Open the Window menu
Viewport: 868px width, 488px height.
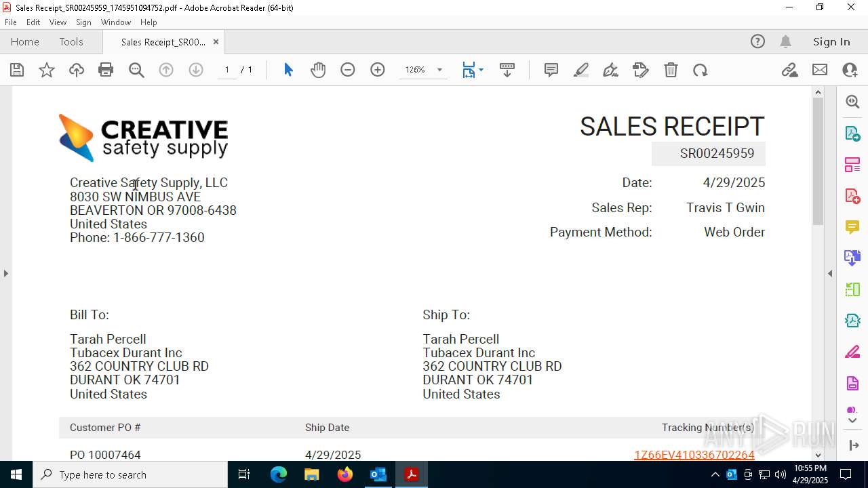click(116, 22)
